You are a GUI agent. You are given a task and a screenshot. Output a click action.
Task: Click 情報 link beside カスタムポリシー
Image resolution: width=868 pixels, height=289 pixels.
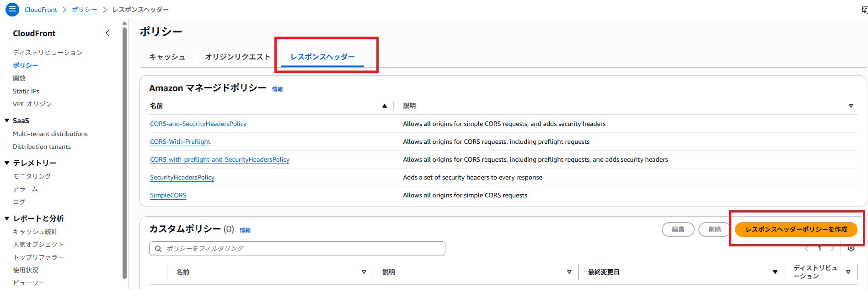(245, 230)
